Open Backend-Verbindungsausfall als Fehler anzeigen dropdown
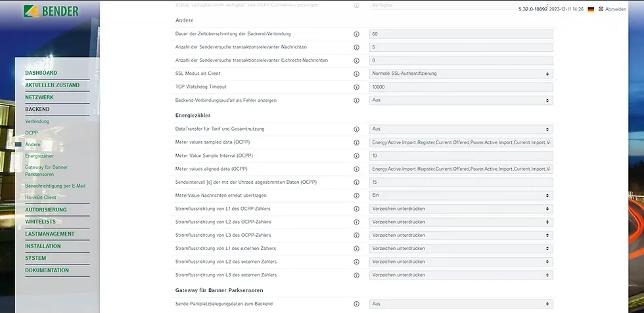The height and width of the screenshot is (313, 644). 461,100
